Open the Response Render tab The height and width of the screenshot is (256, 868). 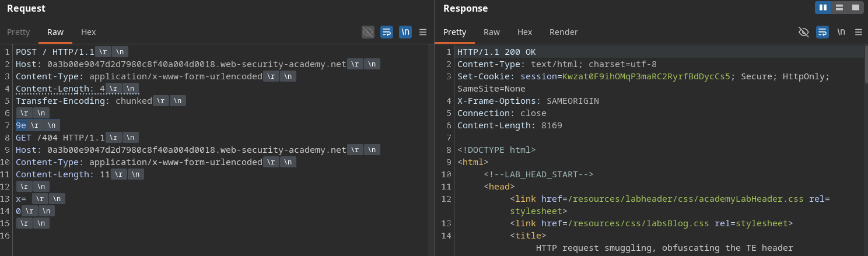pyautogui.click(x=563, y=32)
